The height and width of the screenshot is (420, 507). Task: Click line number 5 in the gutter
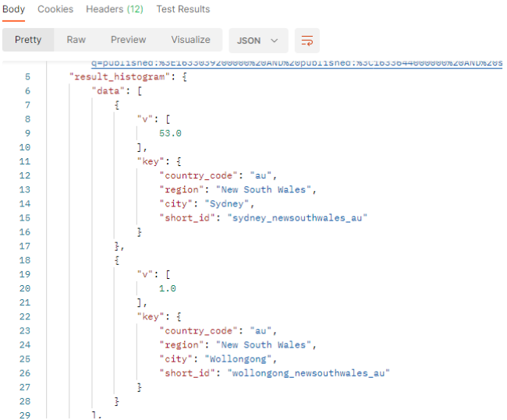pos(27,77)
